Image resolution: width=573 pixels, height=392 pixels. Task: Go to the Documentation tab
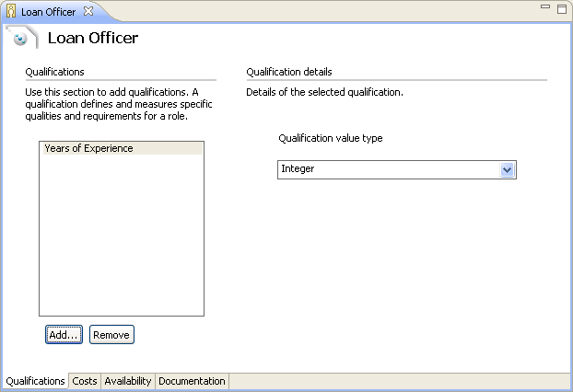tap(192, 381)
